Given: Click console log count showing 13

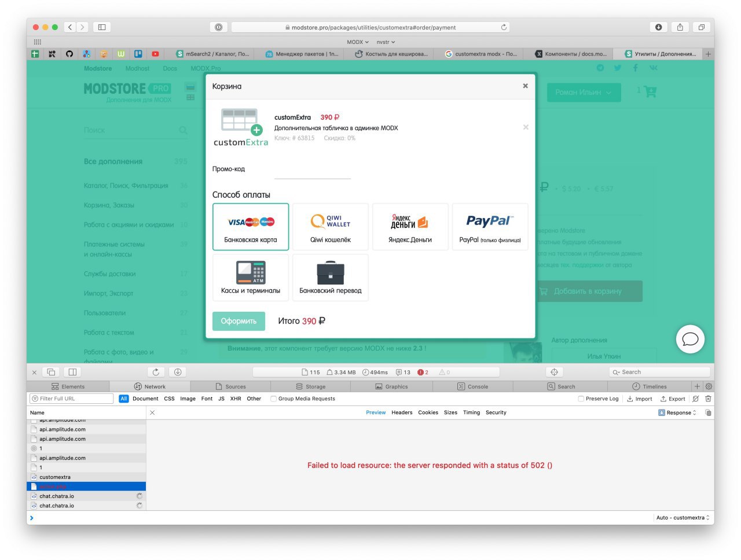Looking at the screenshot, I should point(403,373).
